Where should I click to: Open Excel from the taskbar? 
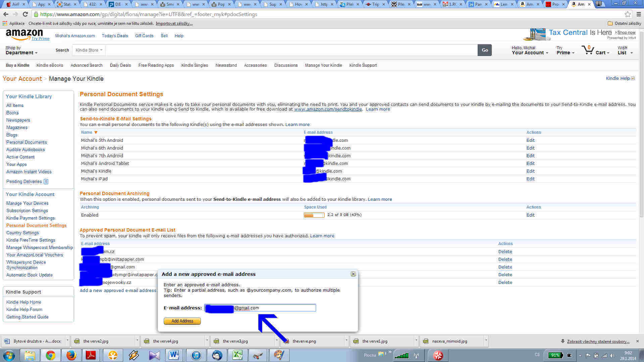(x=237, y=355)
